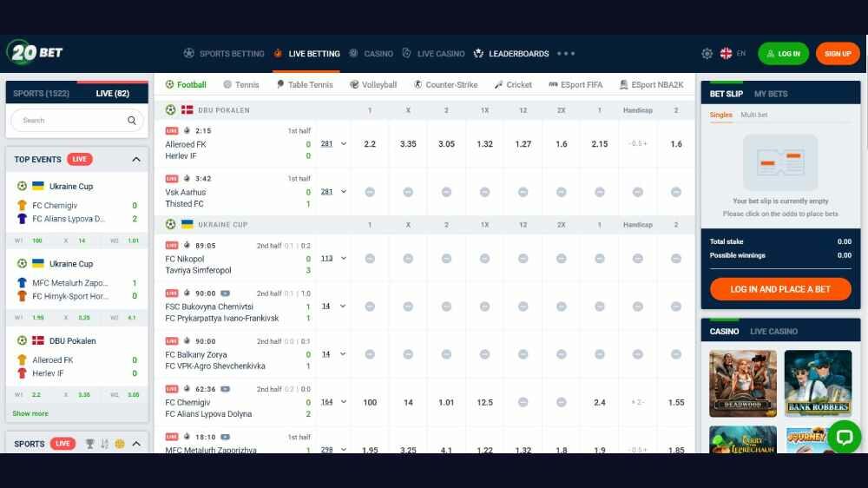Image resolution: width=868 pixels, height=488 pixels.
Task: Select the ESport NBA2K tab
Action: pyautogui.click(x=651, y=85)
